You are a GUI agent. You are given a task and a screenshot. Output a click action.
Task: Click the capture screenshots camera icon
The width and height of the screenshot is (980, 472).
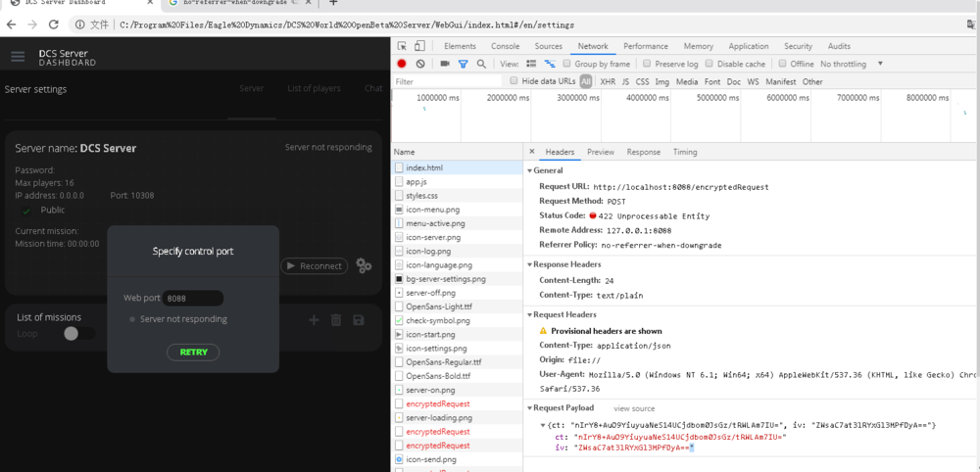(x=444, y=64)
